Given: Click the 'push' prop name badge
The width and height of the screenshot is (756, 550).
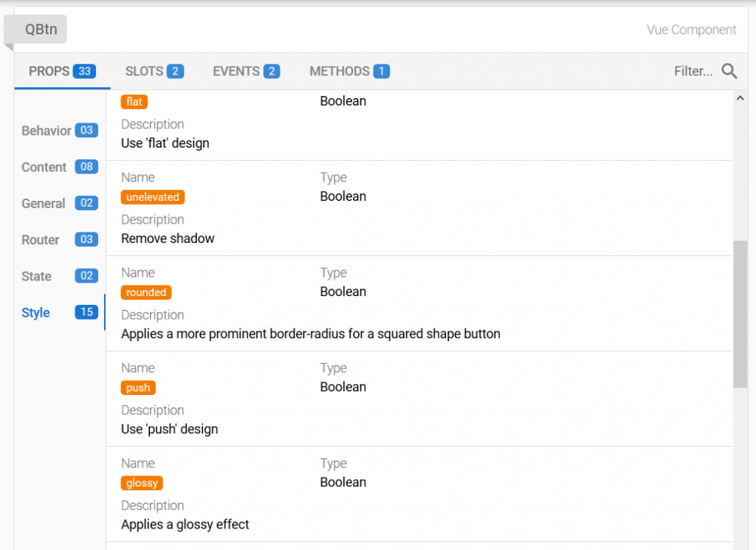Looking at the screenshot, I should point(138,388).
